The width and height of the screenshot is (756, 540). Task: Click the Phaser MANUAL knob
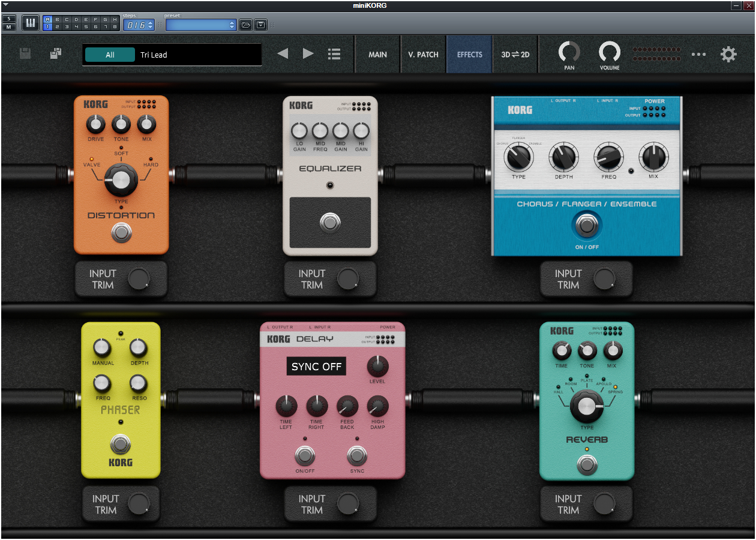[103, 347]
